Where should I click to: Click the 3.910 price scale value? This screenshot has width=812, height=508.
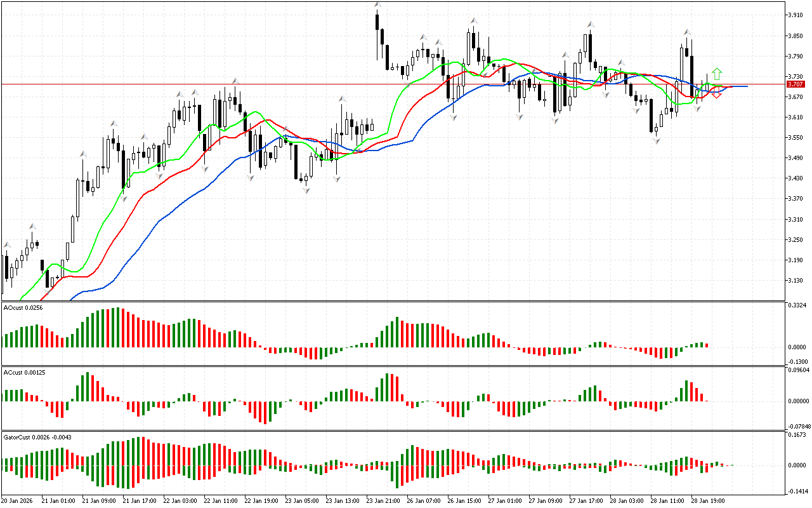795,15
